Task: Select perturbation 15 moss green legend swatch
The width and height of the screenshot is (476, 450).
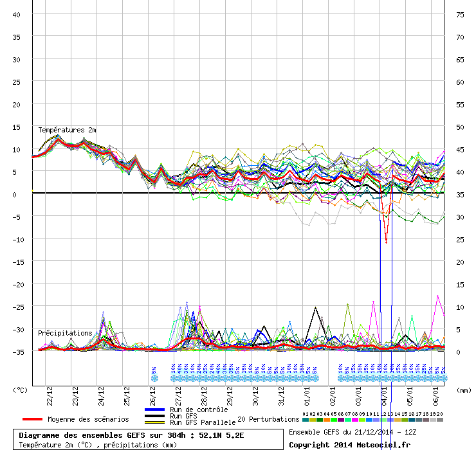Action: pos(405,420)
